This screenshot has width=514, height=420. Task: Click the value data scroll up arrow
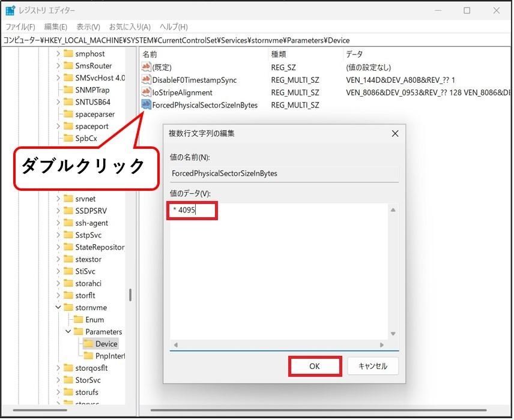[x=393, y=210]
